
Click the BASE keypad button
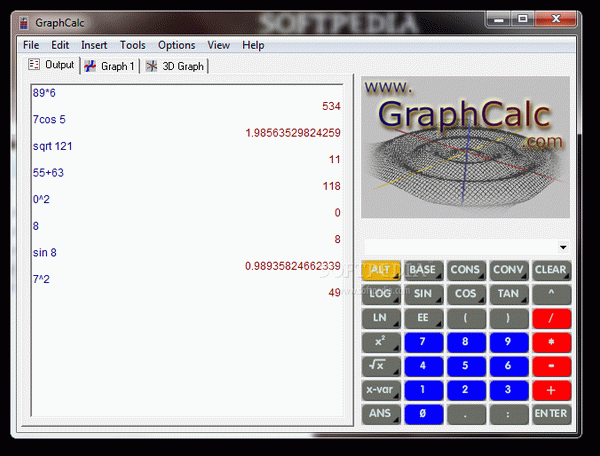pos(423,270)
